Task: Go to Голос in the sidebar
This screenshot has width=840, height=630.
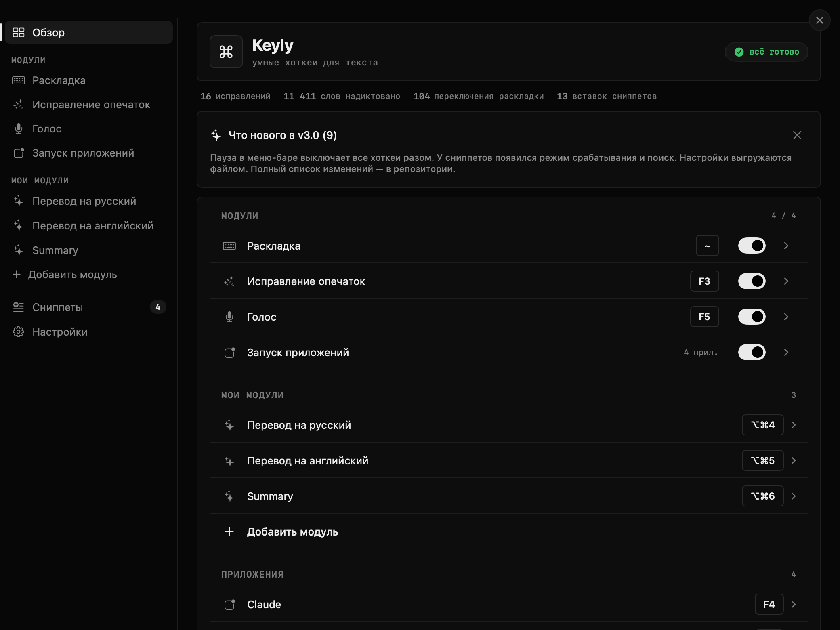Action: (x=89, y=129)
